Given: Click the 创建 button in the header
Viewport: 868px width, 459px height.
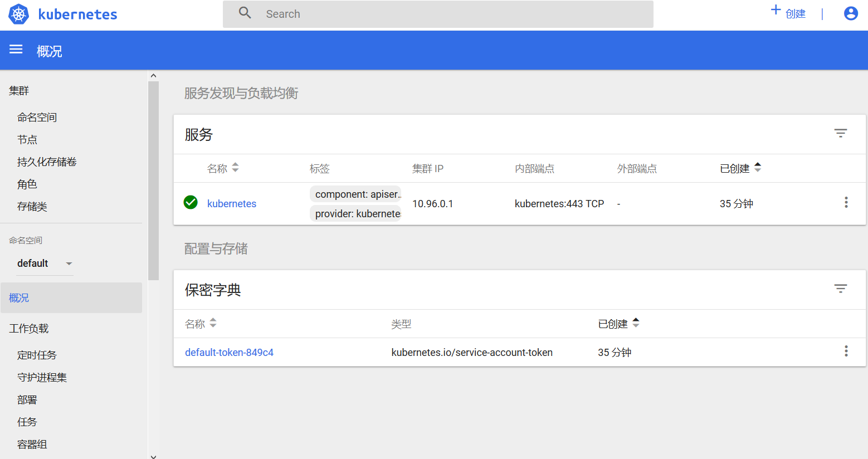Looking at the screenshot, I should click(788, 13).
